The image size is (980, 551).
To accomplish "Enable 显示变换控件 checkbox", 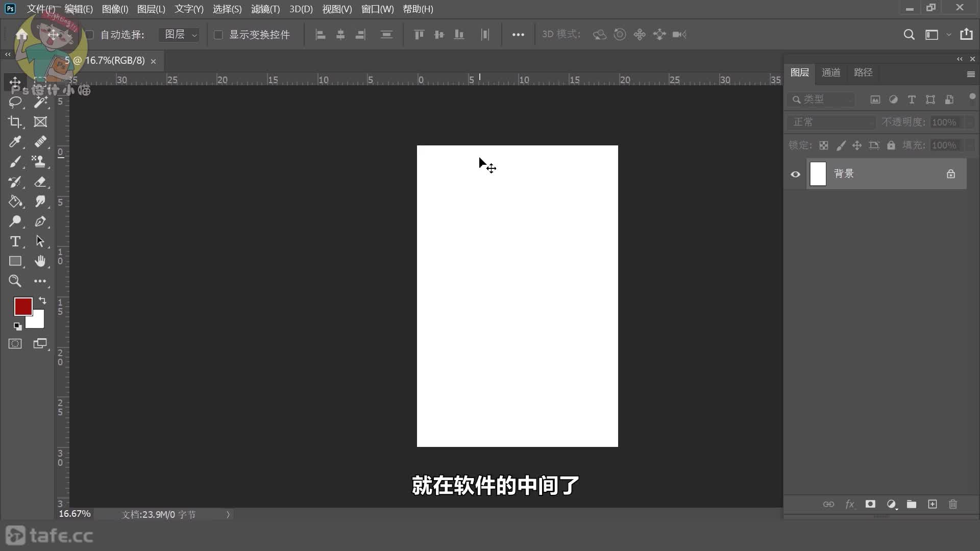I will [x=218, y=35].
